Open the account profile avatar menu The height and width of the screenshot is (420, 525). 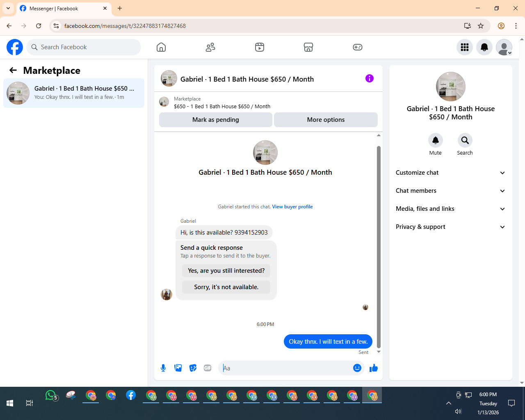click(504, 47)
